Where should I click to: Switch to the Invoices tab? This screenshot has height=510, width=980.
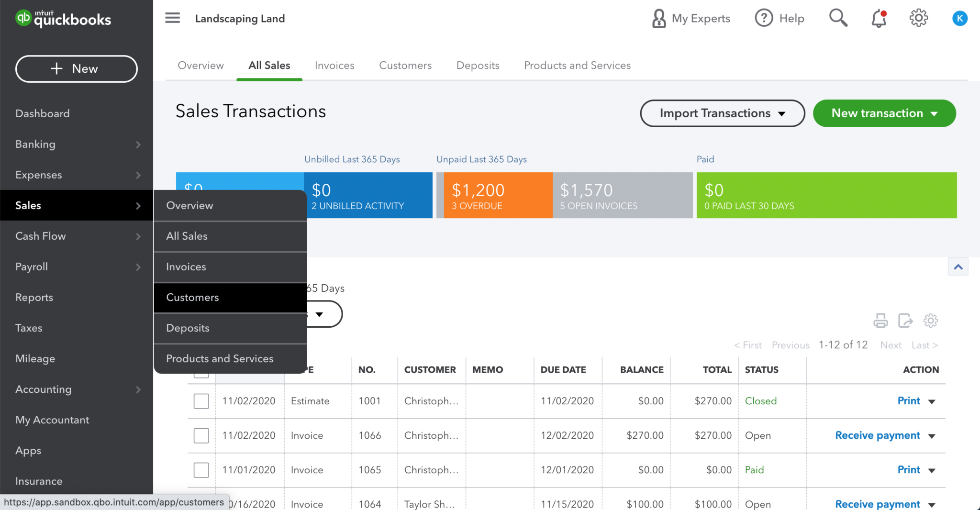334,65
